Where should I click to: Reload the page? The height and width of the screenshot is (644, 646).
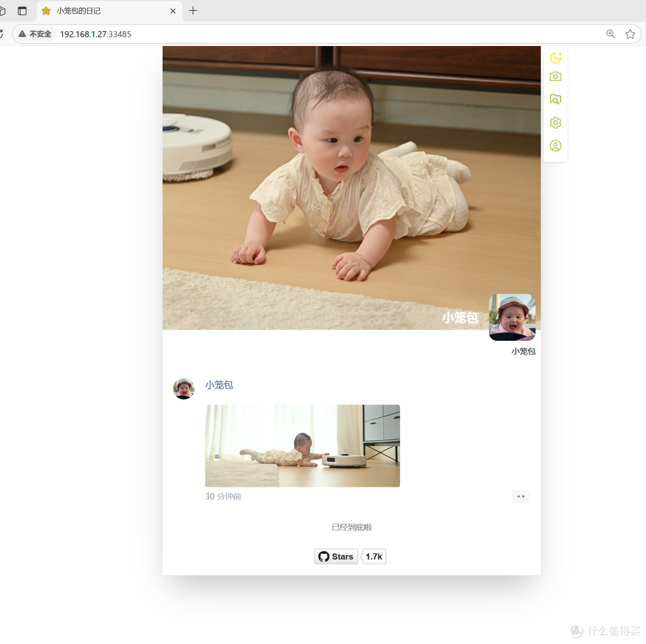(x=2, y=34)
